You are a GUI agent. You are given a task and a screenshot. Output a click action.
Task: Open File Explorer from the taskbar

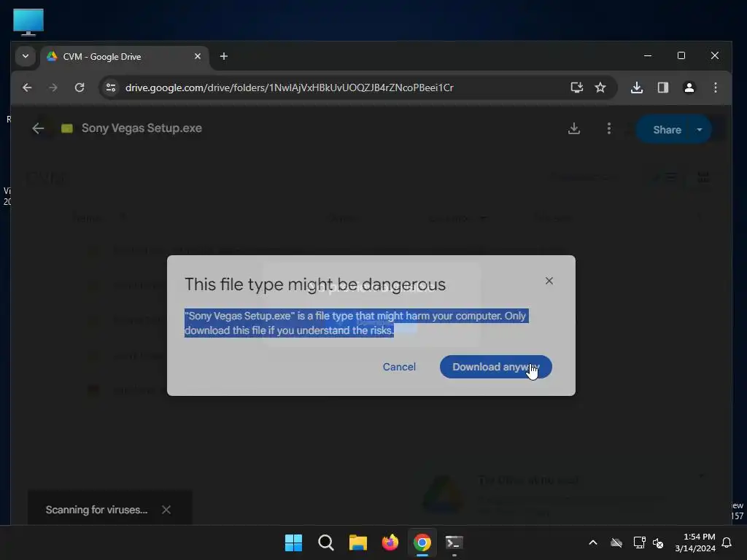357,542
